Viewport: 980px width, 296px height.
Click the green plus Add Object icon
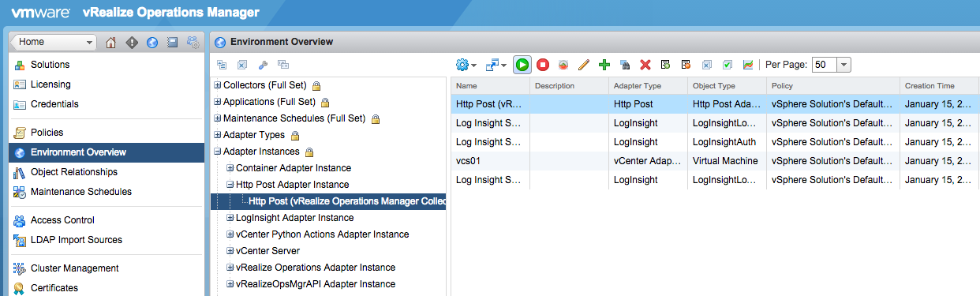(x=604, y=65)
